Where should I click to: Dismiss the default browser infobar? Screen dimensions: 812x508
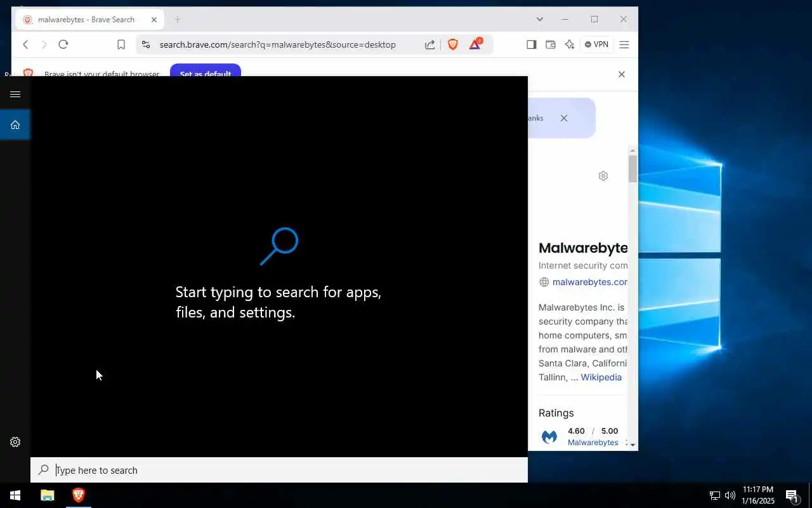click(622, 74)
